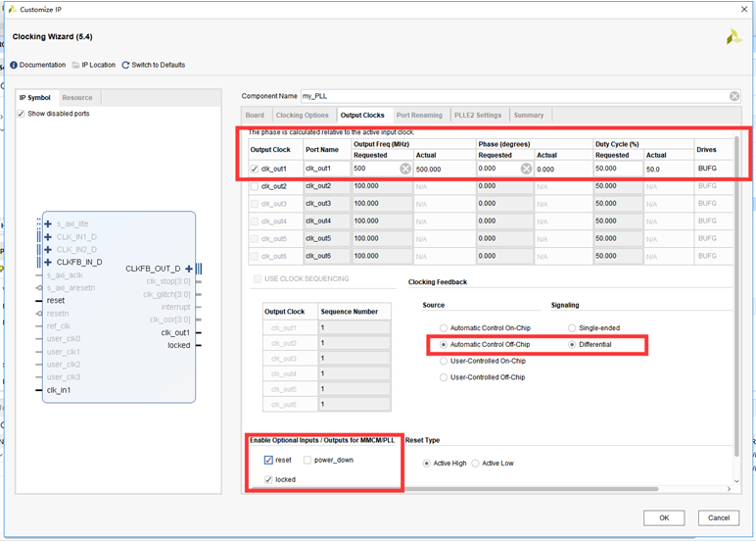The width and height of the screenshot is (756, 542).
Task: Uncheck the clk_out1 output clock checkbox
Action: (x=254, y=169)
